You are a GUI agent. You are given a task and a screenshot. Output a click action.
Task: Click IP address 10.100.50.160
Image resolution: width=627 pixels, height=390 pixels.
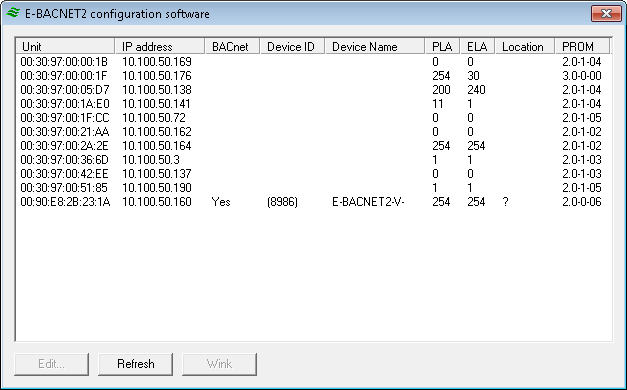157,202
